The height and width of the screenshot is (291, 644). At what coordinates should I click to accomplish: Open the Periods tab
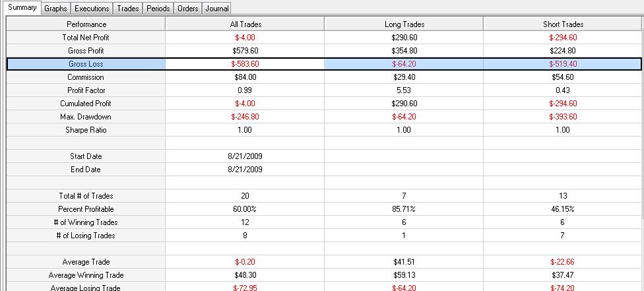pyautogui.click(x=158, y=8)
